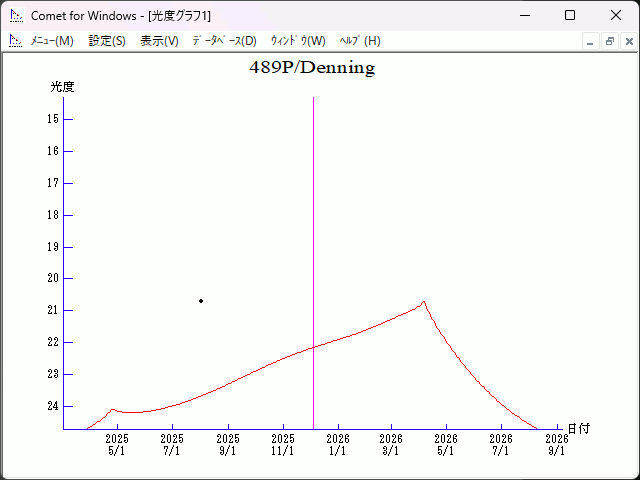This screenshot has width=640, height=480.
Task: Click the black observation dot on graph
Action: pos(201,300)
